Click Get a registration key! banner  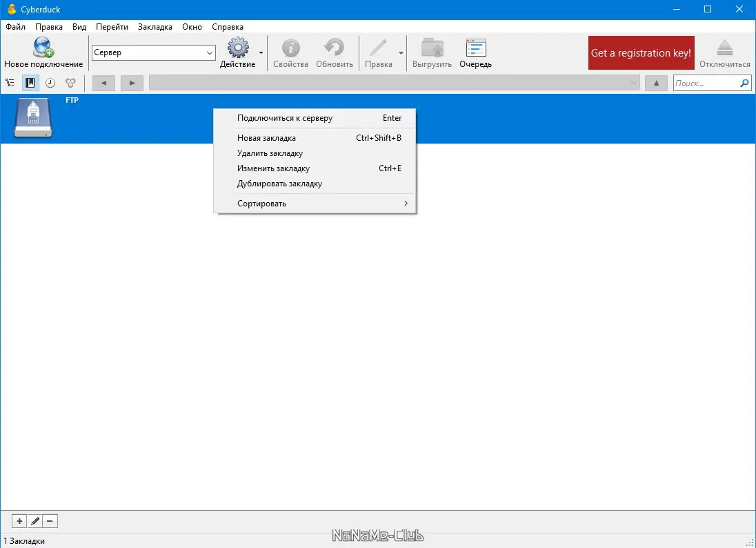(641, 52)
